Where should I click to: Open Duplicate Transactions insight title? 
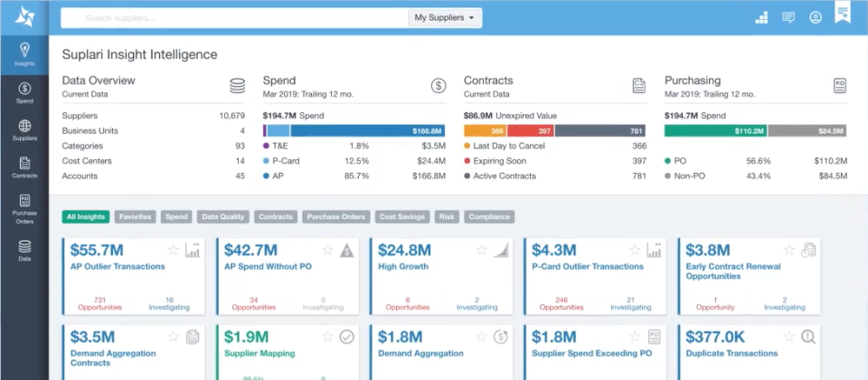[x=731, y=354]
